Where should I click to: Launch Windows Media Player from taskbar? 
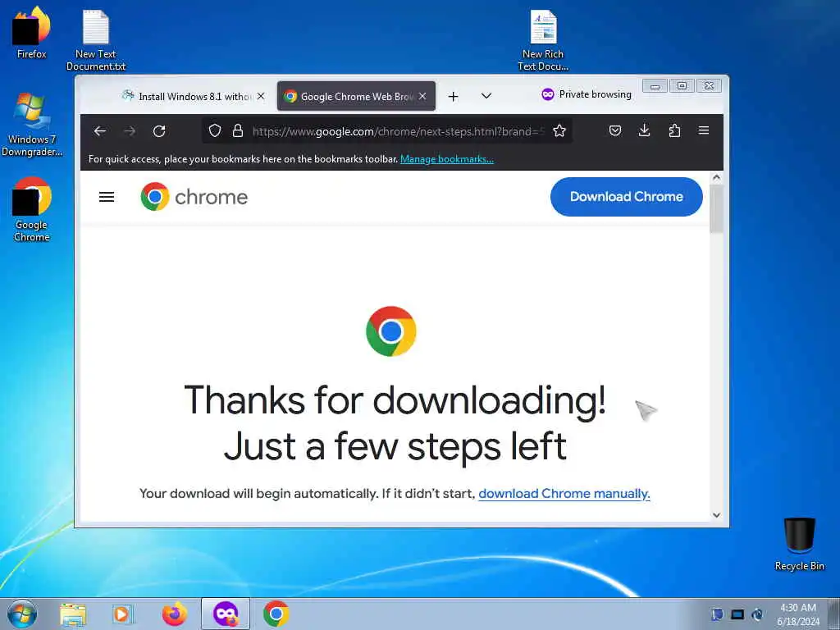[122, 614]
